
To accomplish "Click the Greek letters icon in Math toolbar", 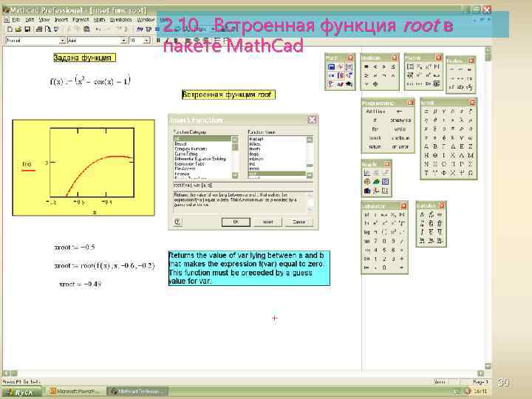I will point(341,83).
